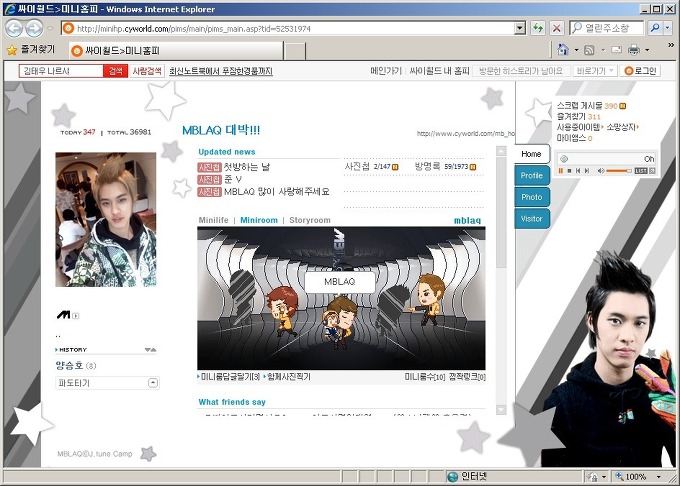Click the Print icon in the command bar
680x486 pixels.
634,50
